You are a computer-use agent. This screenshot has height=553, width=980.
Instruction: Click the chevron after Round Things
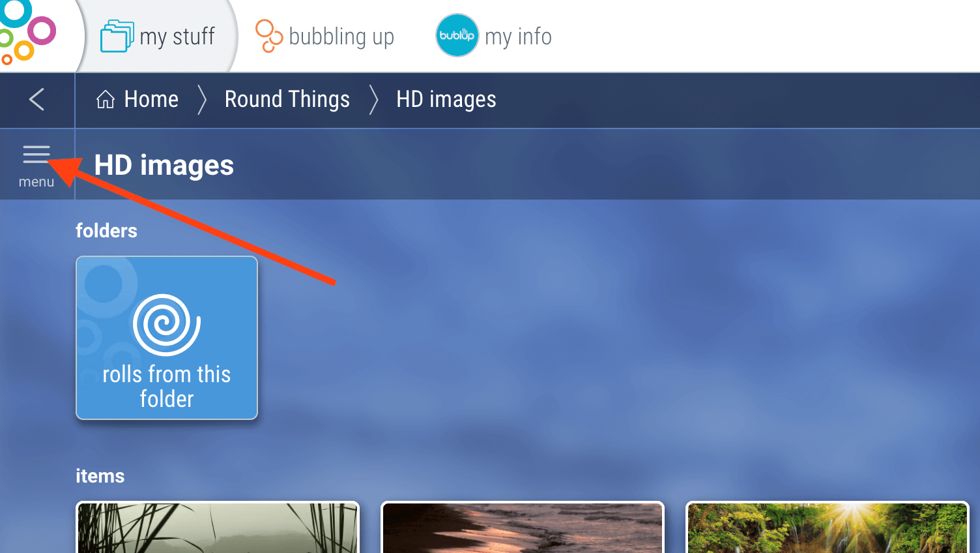pyautogui.click(x=373, y=100)
